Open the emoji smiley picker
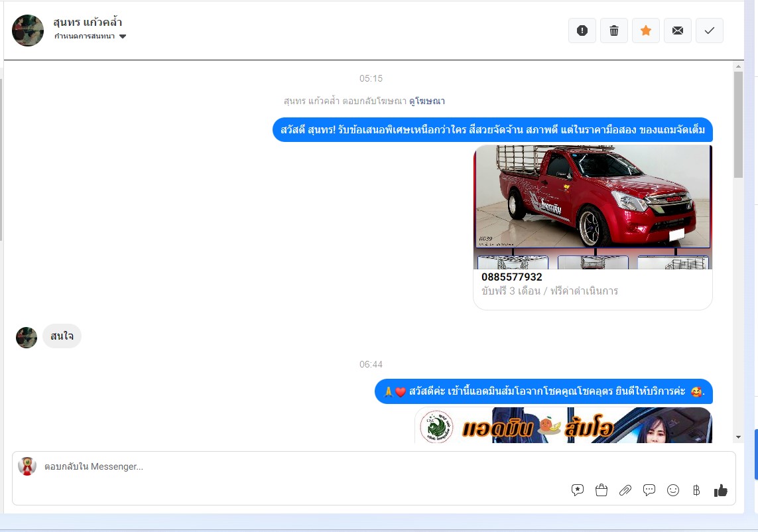The image size is (758, 532). pyautogui.click(x=673, y=490)
